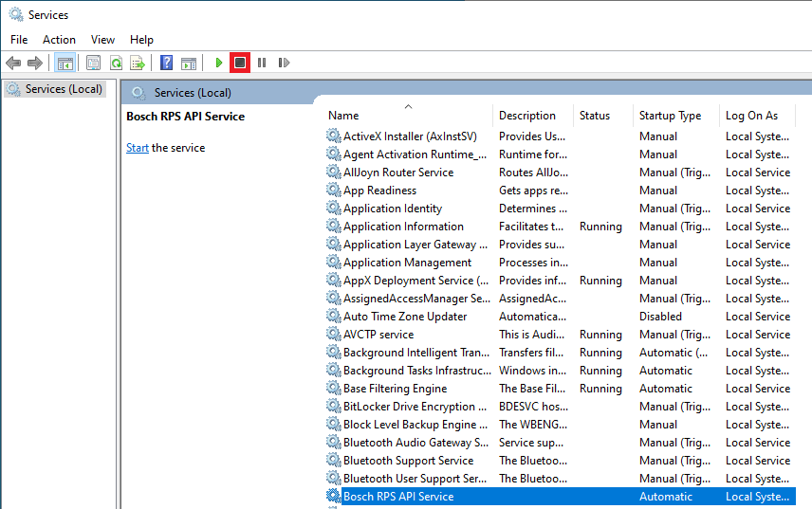Toggle the Show/Hide Action Pane icon
This screenshot has height=509, width=812.
pyautogui.click(x=189, y=63)
